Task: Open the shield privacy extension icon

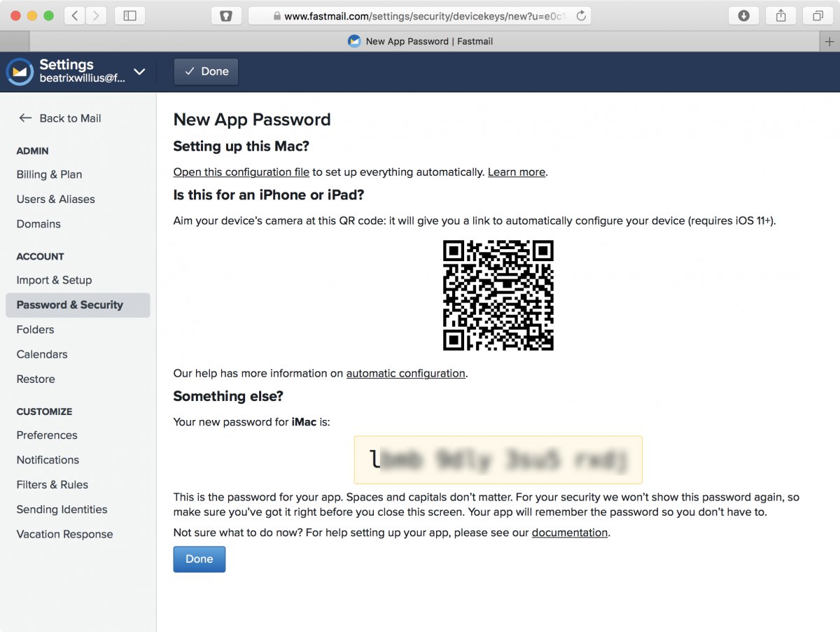Action: 225,15
